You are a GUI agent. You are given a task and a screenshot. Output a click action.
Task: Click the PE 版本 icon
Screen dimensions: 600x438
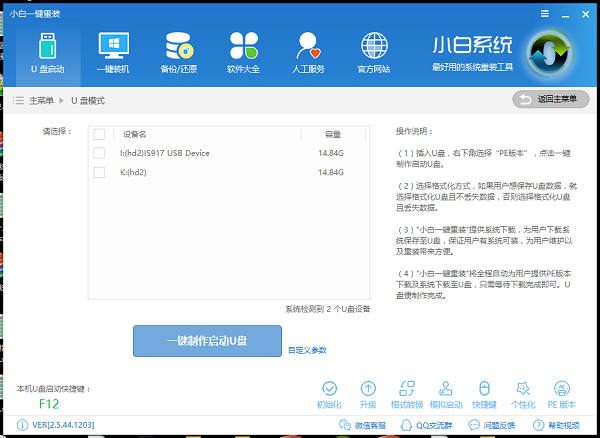point(562,389)
